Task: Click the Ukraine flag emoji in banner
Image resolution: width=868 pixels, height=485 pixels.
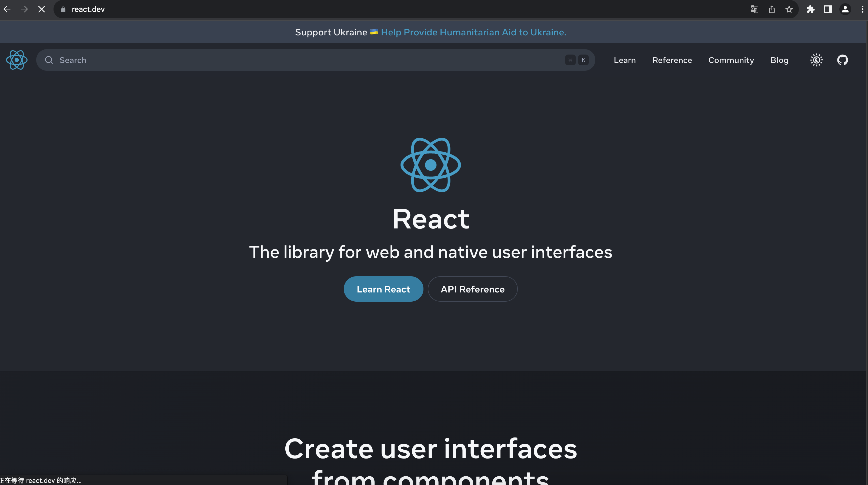Action: (x=374, y=32)
